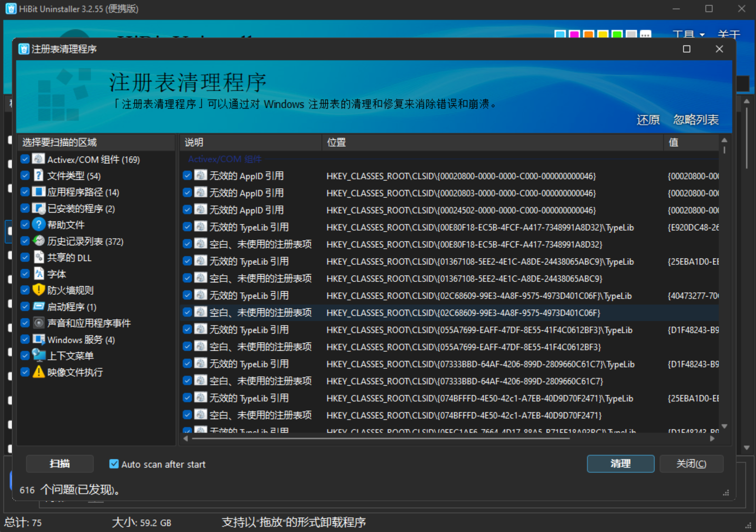Click the 还原 link
This screenshot has height=532, width=756.
(648, 120)
